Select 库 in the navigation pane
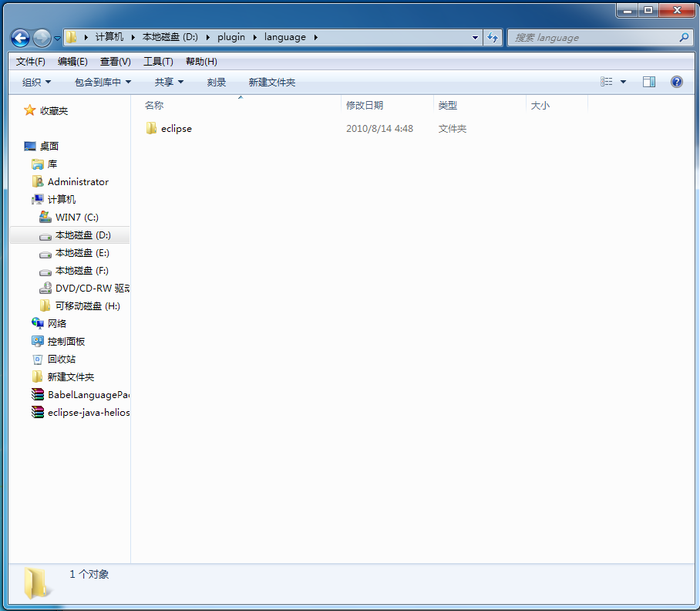Screen dimensions: 700x611 [52, 164]
